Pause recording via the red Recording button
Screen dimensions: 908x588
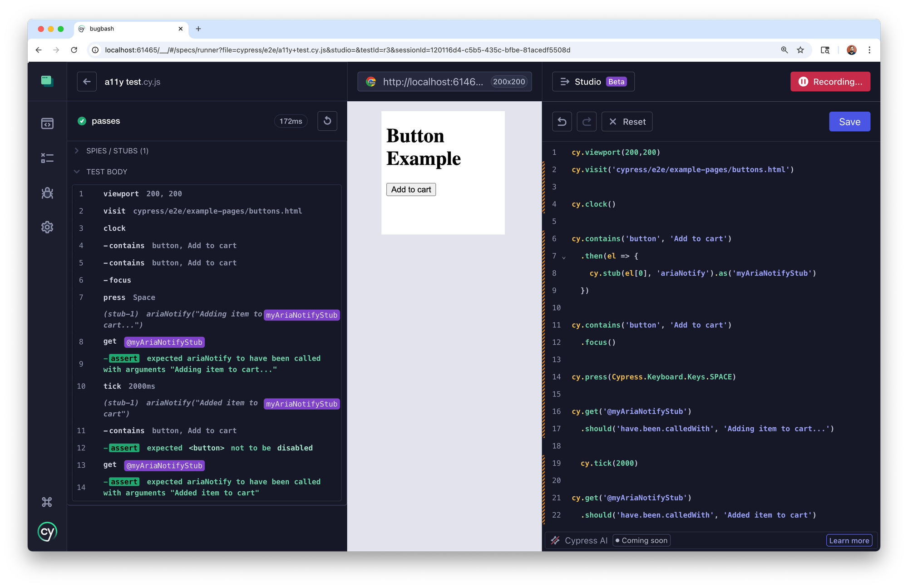830,82
